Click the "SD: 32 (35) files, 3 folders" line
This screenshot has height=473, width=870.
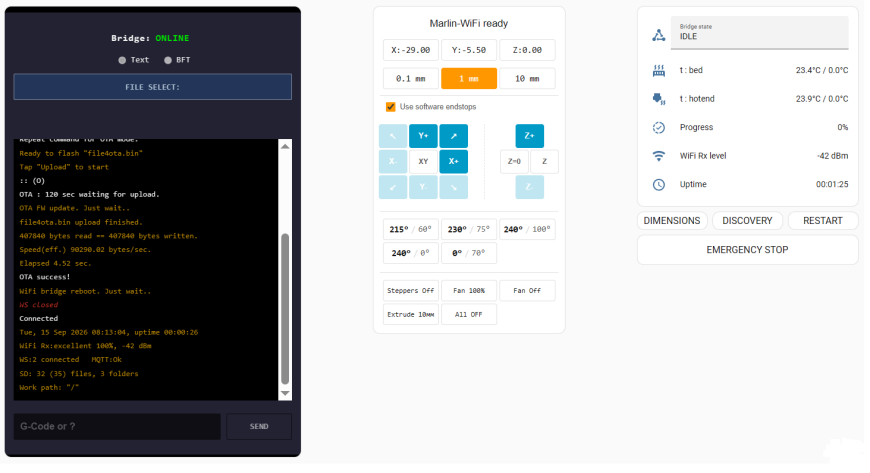point(79,374)
